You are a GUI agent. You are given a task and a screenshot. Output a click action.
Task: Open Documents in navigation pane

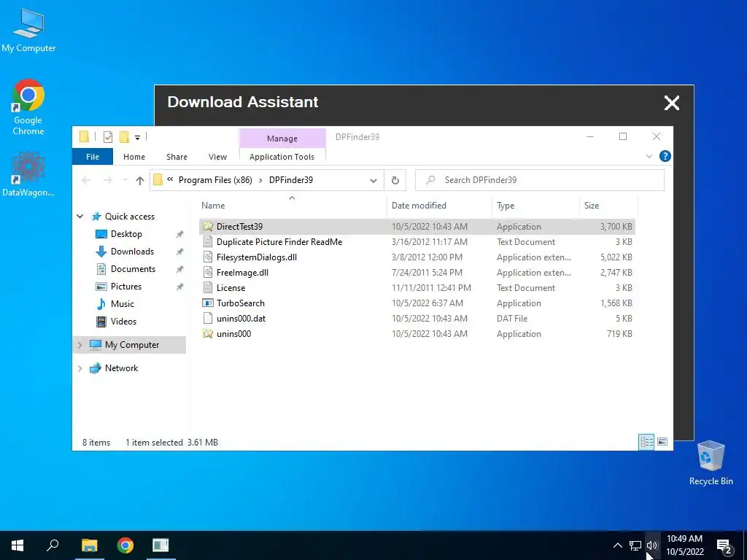click(133, 269)
